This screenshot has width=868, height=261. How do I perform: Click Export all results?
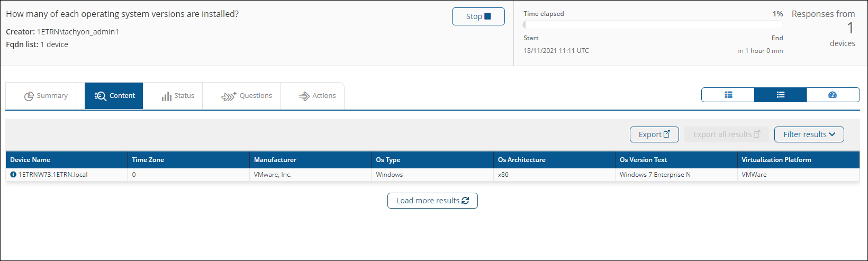tap(727, 134)
